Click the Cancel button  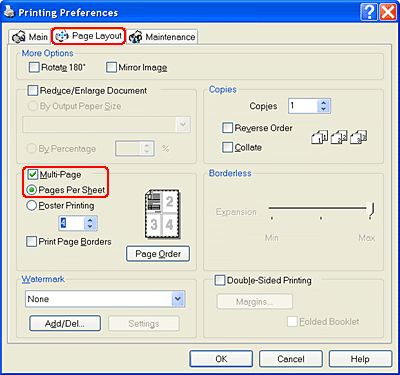pyautogui.click(x=291, y=359)
